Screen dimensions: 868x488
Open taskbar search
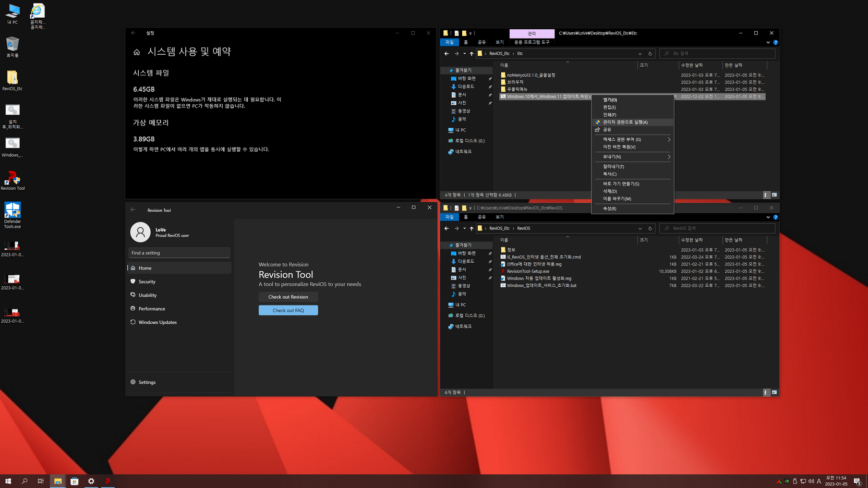pos(25,481)
